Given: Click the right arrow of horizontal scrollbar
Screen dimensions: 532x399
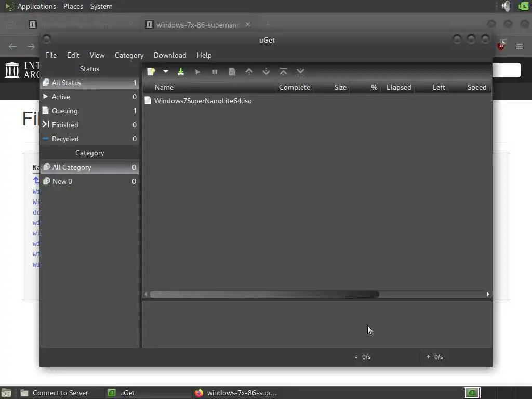Looking at the screenshot, I should point(488,294).
